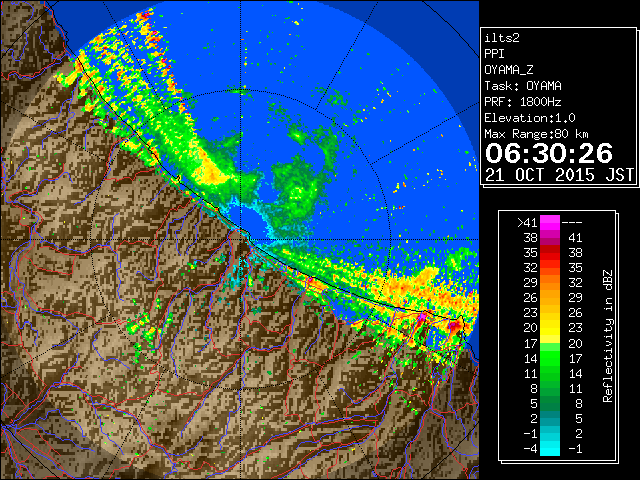The height and width of the screenshot is (480, 640).
Task: Click the '06:30:26' timestamp
Action: (549, 153)
